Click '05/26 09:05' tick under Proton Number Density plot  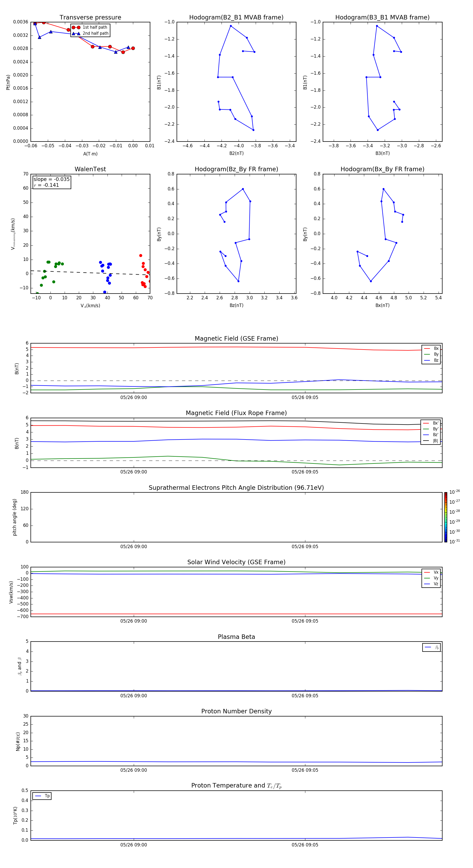pyautogui.click(x=305, y=770)
